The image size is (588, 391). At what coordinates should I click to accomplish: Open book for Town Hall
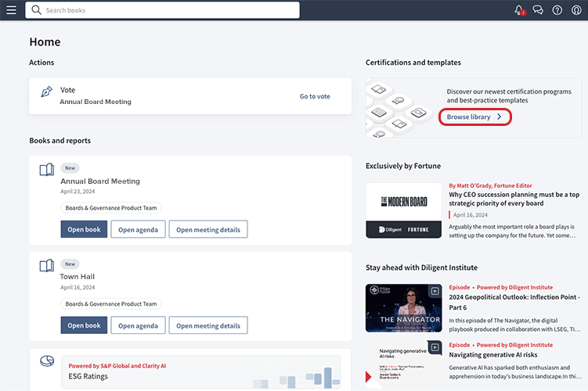[x=84, y=325]
